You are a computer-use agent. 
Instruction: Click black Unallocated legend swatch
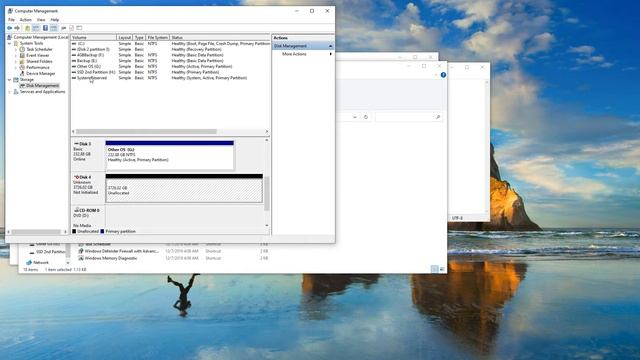click(74, 231)
